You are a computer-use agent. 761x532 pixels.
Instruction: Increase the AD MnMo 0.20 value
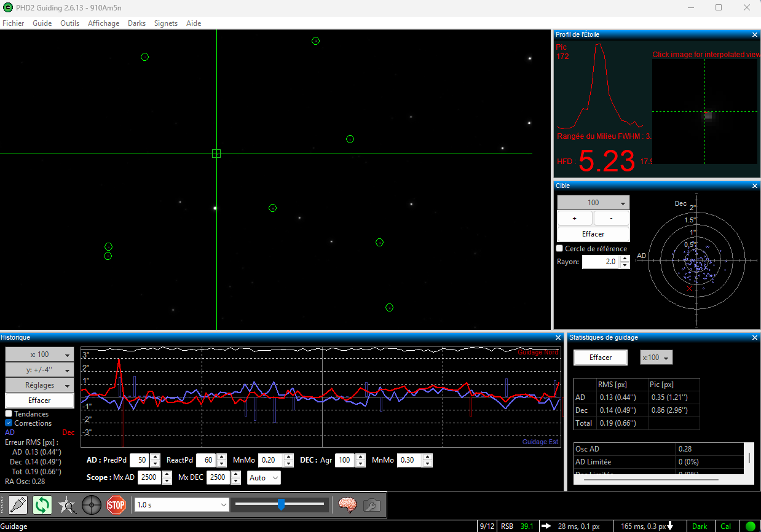[x=288, y=457]
